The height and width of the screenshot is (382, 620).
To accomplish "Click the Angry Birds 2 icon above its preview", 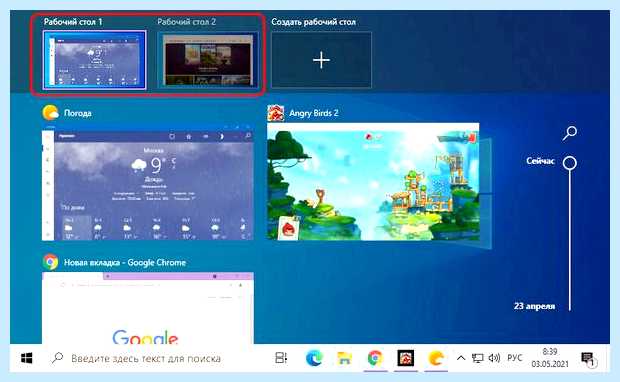I will (276, 113).
